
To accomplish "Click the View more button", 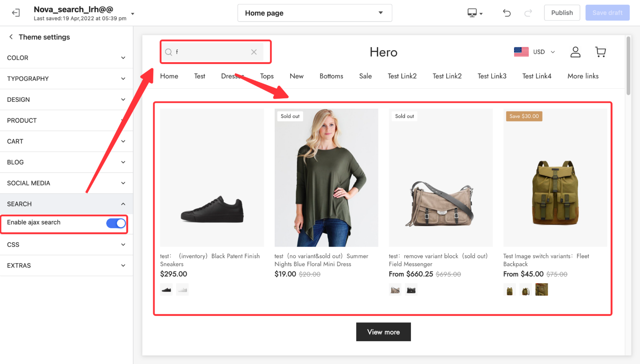I will pyautogui.click(x=383, y=332).
